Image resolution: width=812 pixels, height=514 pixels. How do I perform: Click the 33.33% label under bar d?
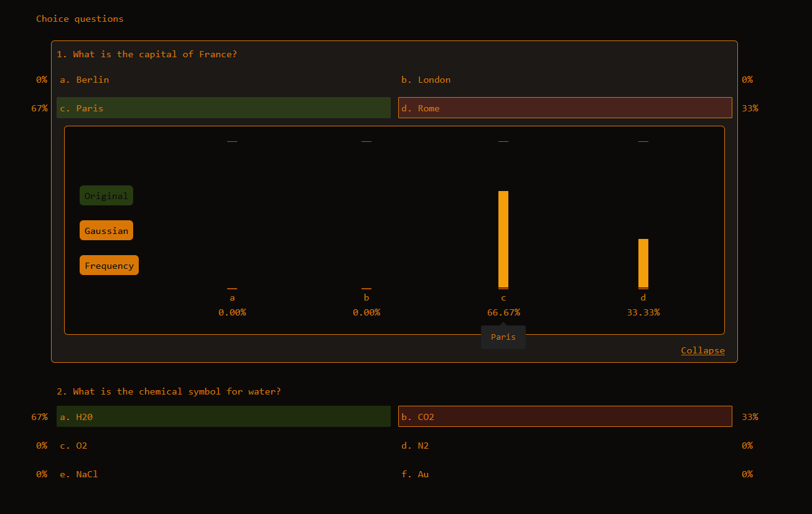[x=643, y=312]
